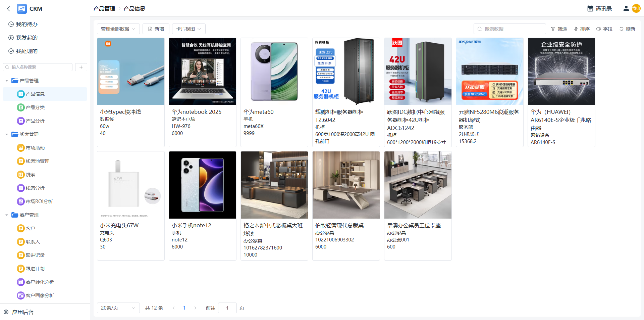
Task: Click the 产品分析 purple chart icon
Action: pyautogui.click(x=20, y=121)
